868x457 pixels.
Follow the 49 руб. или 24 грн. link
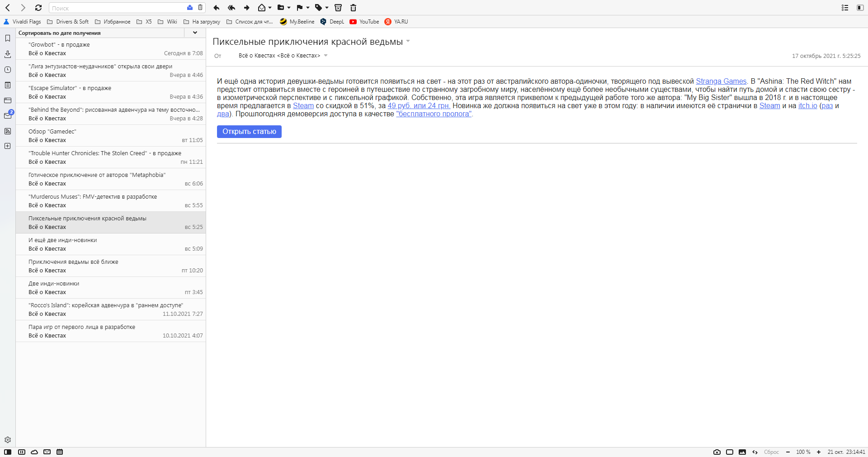click(x=419, y=106)
